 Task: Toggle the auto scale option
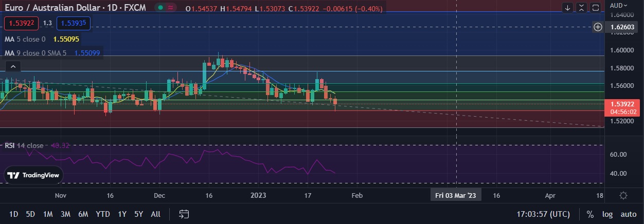pyautogui.click(x=628, y=214)
